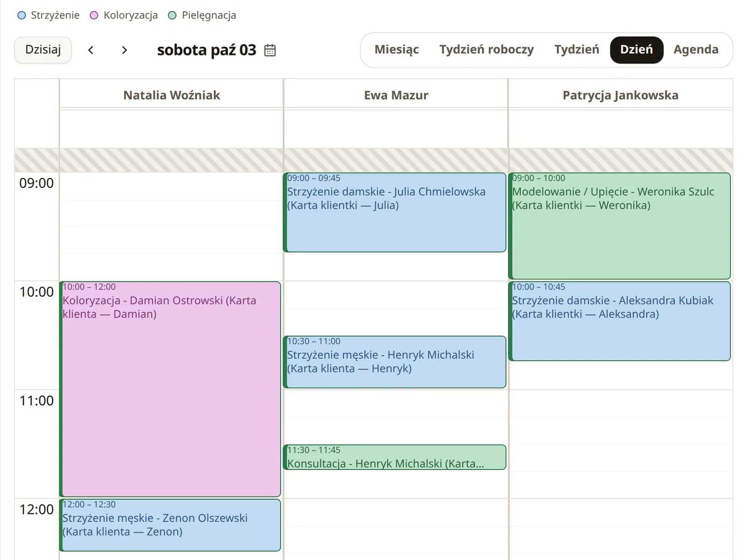Click the Koloryzacja legend label
Image resolution: width=747 pixels, height=560 pixels.
[x=131, y=15]
